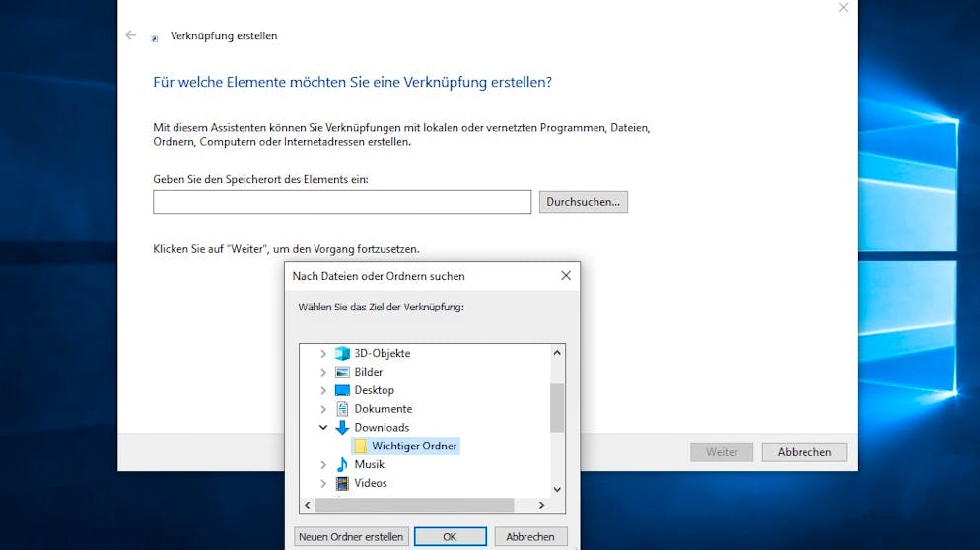Click the Desktop icon in tree
Viewport: 980px width, 550px height.
pyautogui.click(x=342, y=390)
